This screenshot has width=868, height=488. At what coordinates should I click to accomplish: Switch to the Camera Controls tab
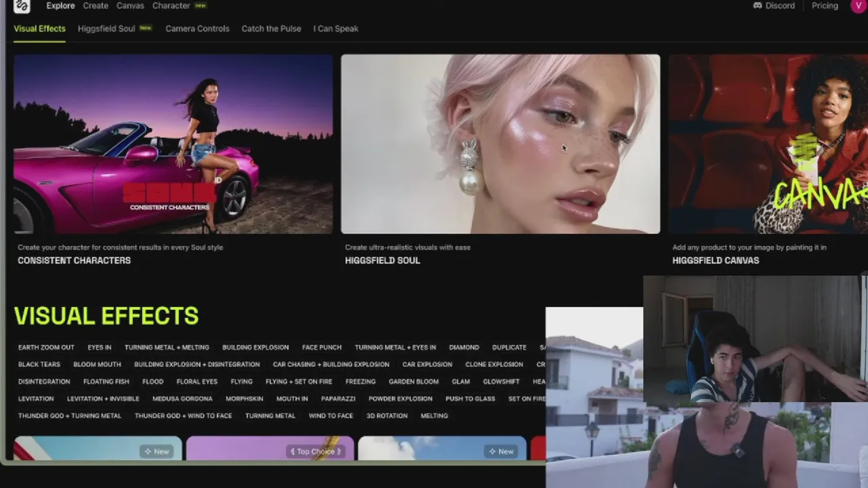[x=197, y=28]
